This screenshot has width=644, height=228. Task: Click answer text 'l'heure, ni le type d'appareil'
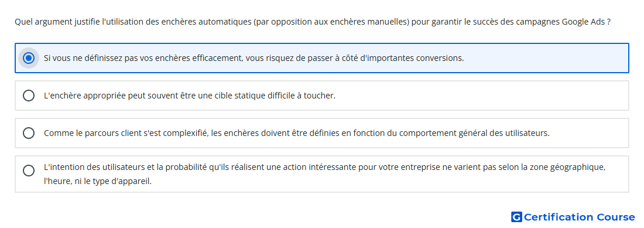coord(98,181)
